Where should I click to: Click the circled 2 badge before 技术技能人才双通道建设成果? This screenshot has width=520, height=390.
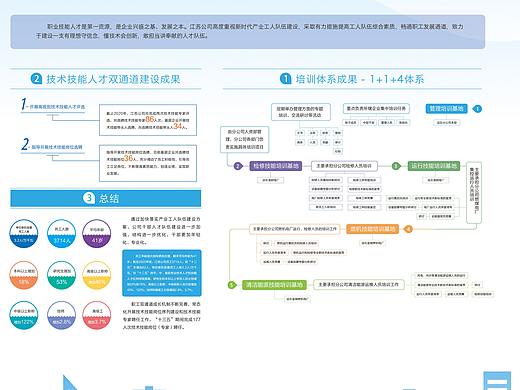[x=36, y=79]
